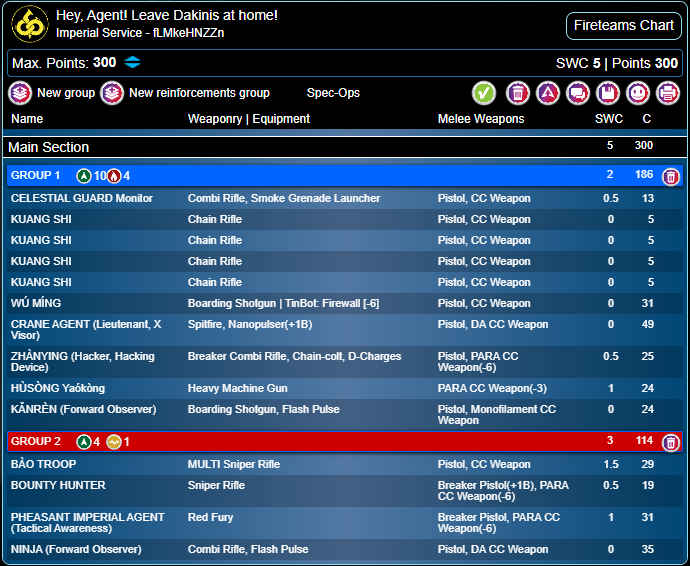Click the New group label
The height and width of the screenshot is (566, 690).
pyautogui.click(x=66, y=93)
